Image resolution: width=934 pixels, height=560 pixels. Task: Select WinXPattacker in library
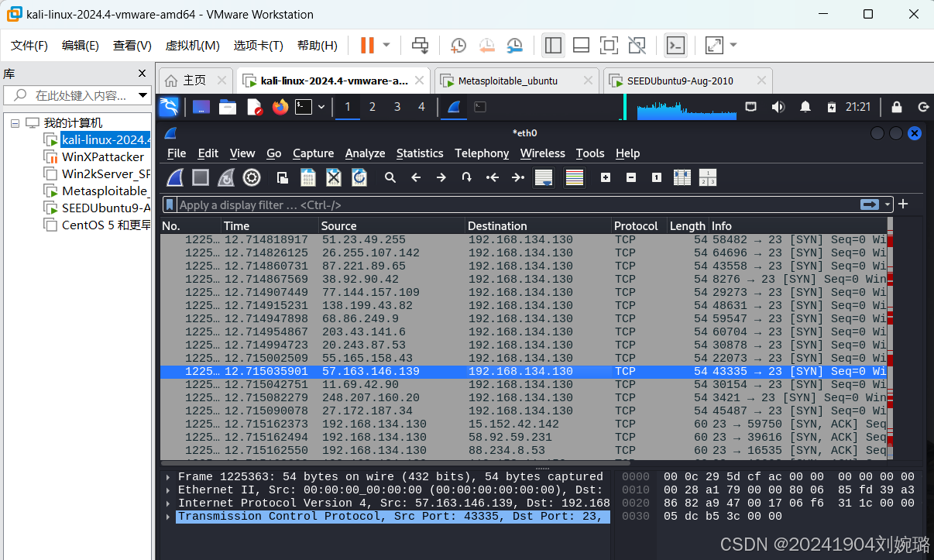pos(102,157)
